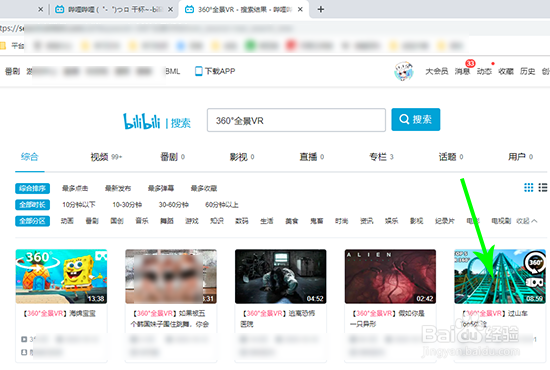
Task: Switch to 用户 results tab
Action: 521,157
